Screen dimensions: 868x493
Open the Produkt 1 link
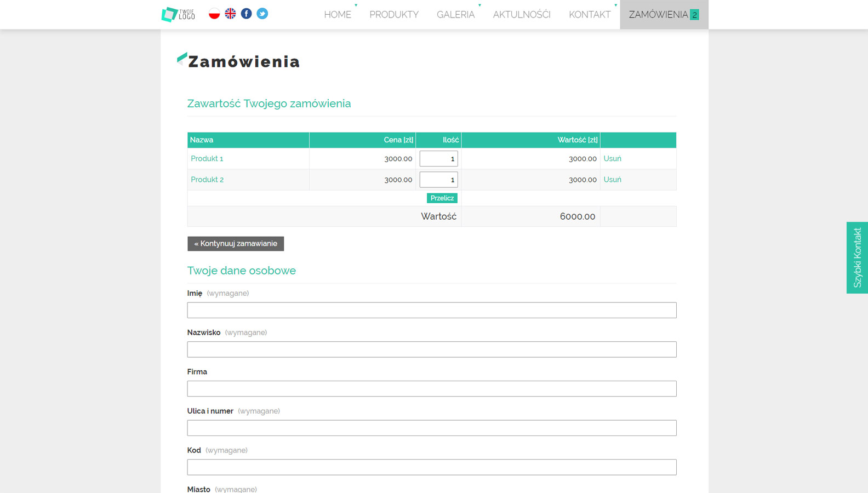pos(207,159)
